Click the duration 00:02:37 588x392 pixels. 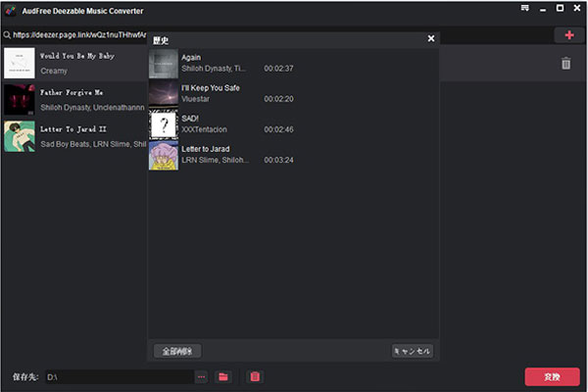point(278,69)
